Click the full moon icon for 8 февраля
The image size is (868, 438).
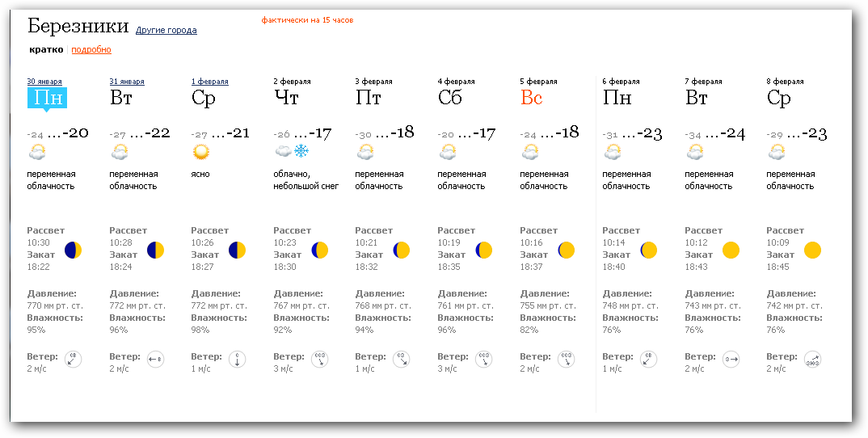pyautogui.click(x=812, y=250)
